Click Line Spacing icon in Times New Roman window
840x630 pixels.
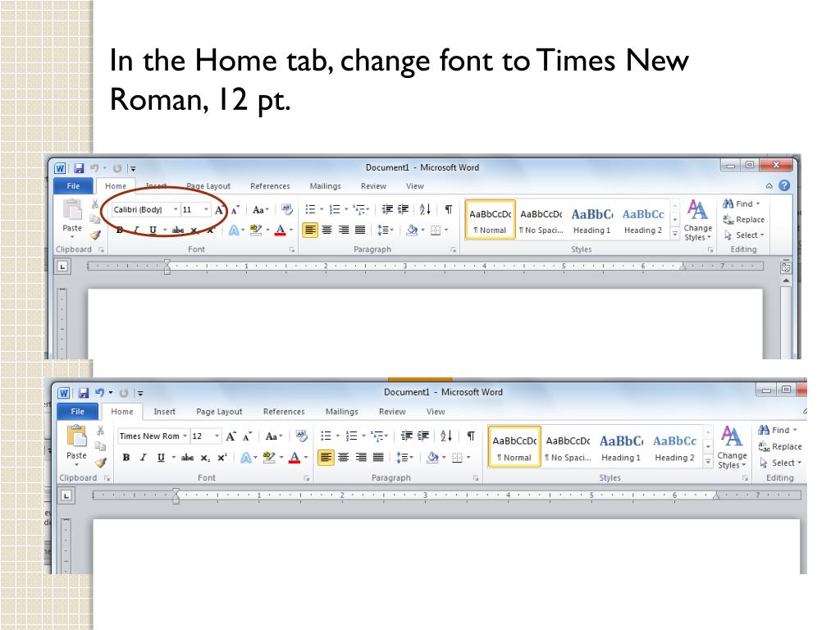pos(402,458)
